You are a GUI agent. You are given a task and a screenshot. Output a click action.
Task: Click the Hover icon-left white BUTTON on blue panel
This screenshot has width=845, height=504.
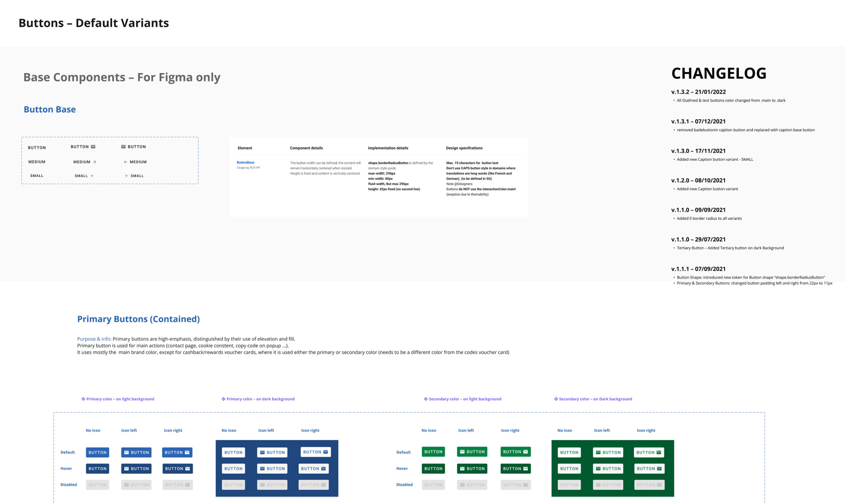[x=272, y=469]
